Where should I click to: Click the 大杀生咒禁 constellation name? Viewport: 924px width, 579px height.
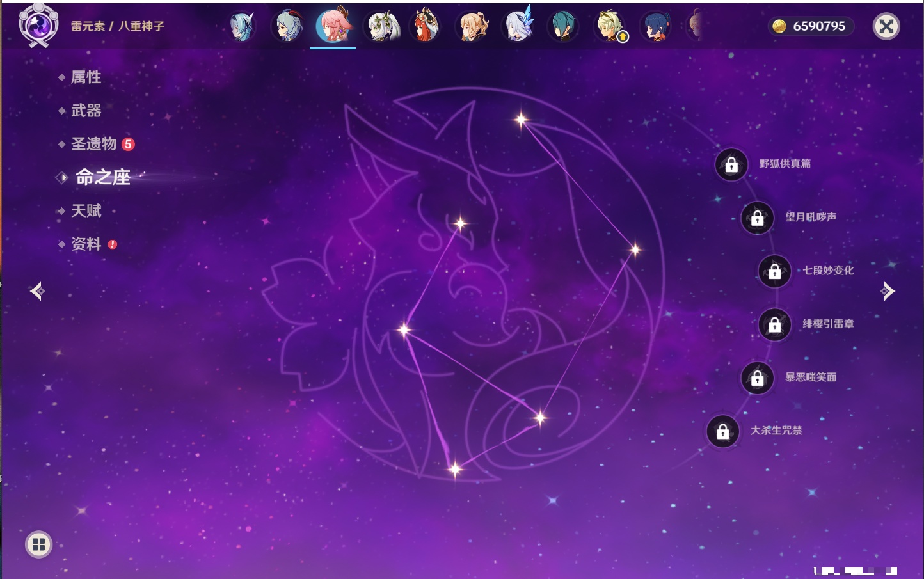point(776,430)
